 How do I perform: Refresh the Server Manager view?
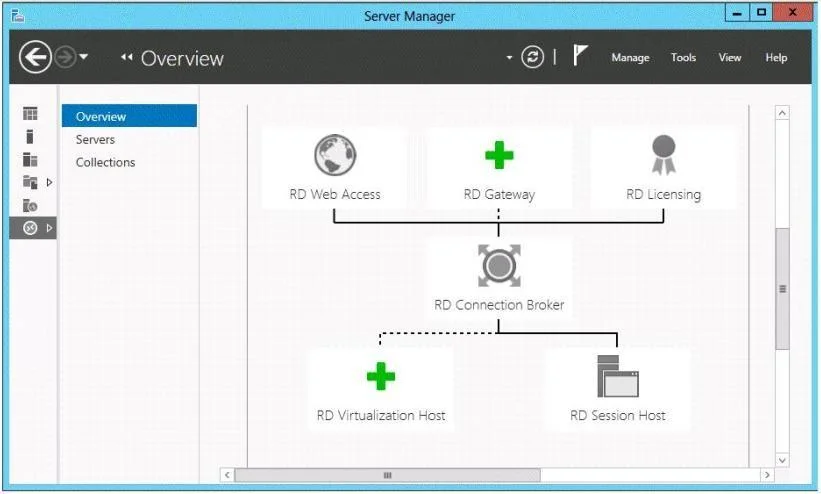tap(532, 57)
